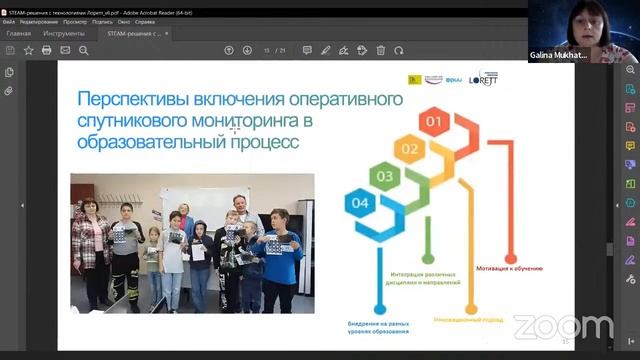Select the highlighter pen tool

(325, 50)
